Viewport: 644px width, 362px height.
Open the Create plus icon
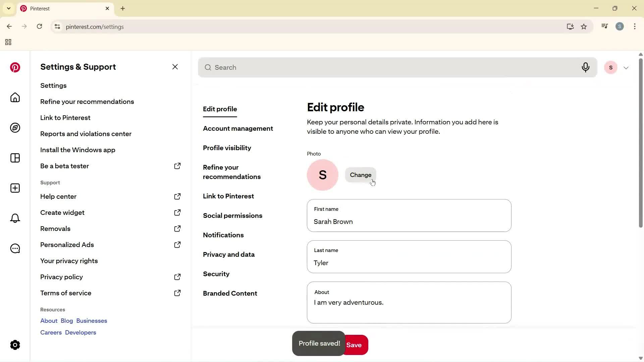point(15,188)
